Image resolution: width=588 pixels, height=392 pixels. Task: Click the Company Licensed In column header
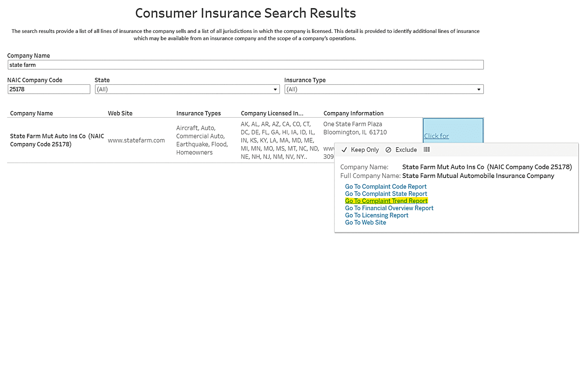click(x=272, y=113)
